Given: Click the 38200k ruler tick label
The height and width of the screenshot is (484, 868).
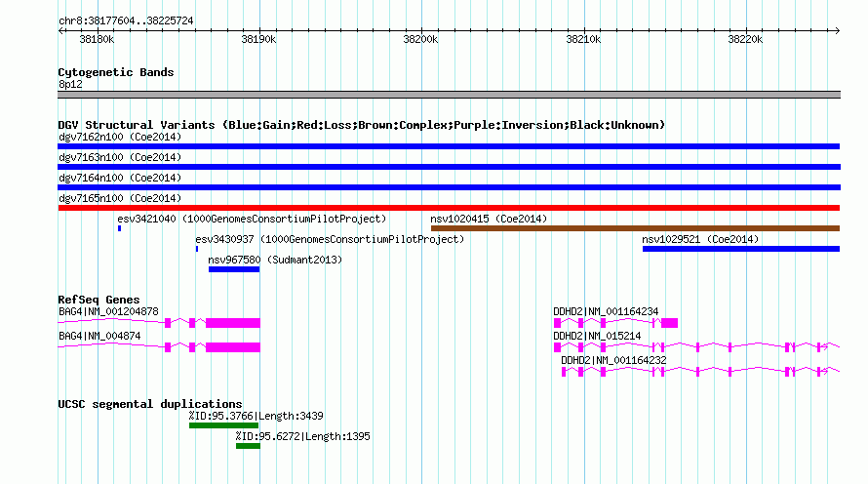Looking at the screenshot, I should click(x=420, y=39).
